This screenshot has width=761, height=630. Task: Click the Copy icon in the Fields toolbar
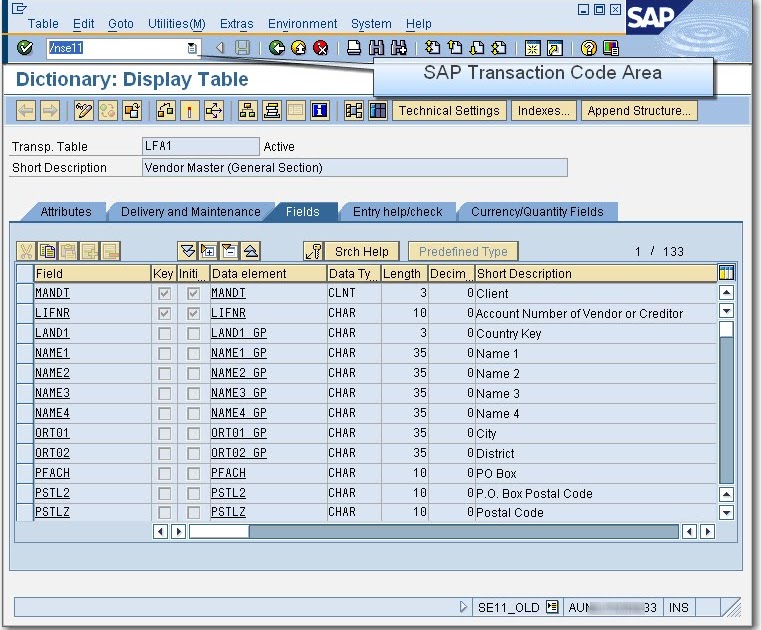[47, 251]
